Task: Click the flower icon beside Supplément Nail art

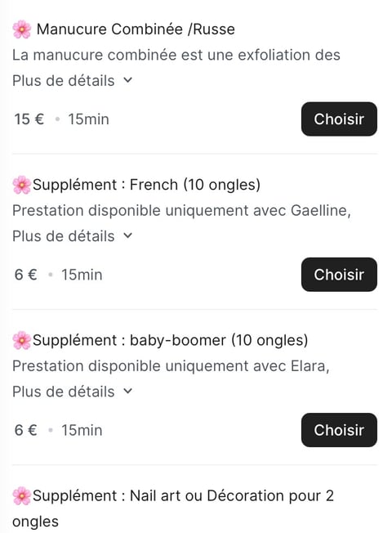Action: [22, 496]
